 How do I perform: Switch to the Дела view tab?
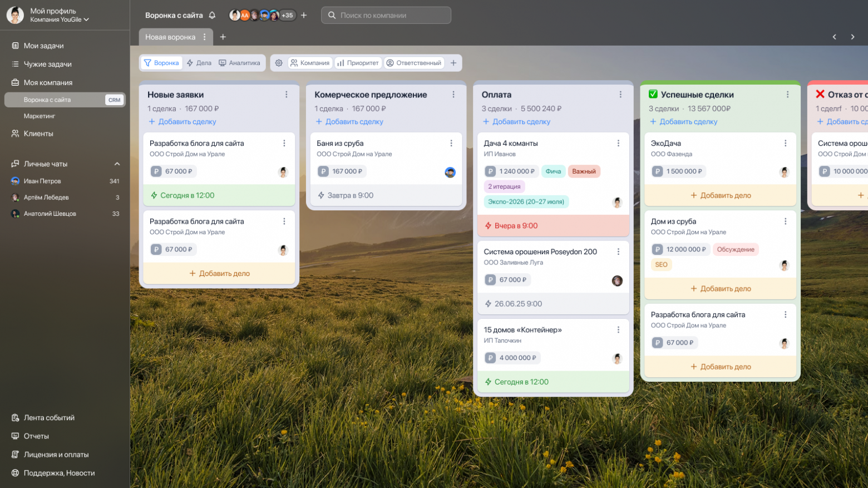[199, 63]
